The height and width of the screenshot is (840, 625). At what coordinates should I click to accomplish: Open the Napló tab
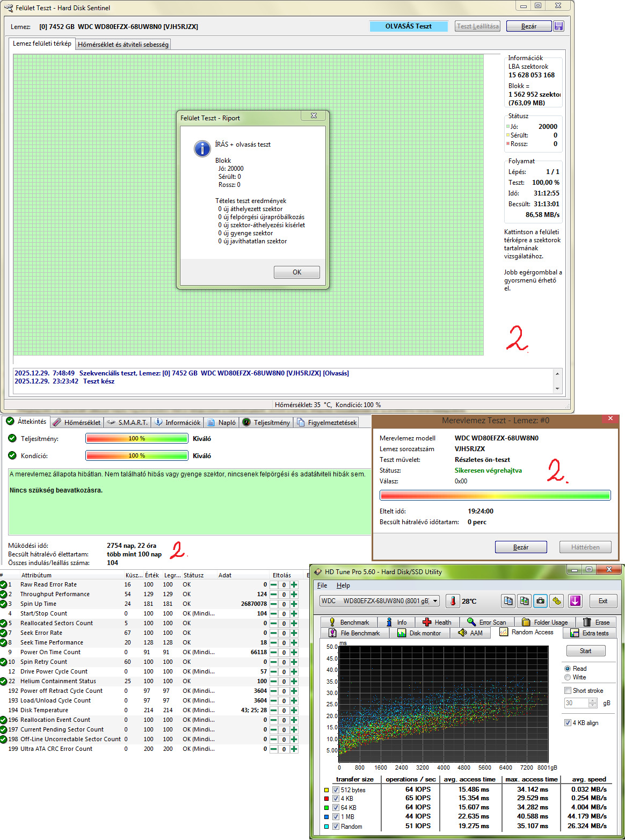tap(222, 423)
